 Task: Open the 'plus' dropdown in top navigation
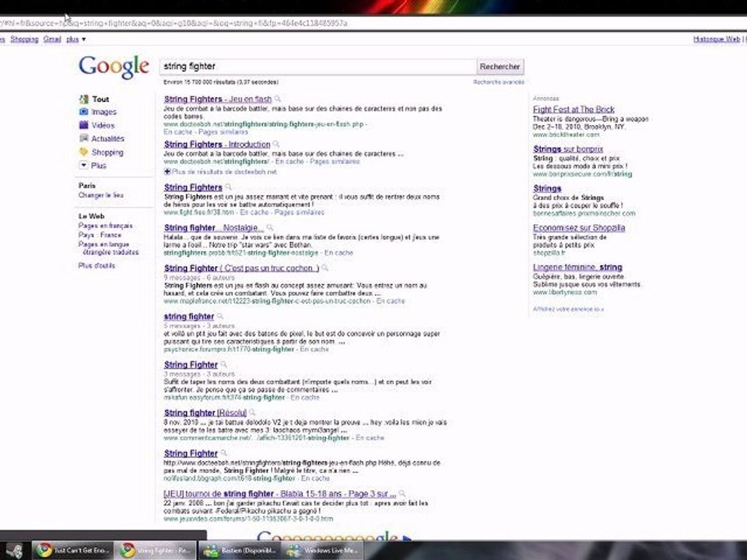coord(75,39)
